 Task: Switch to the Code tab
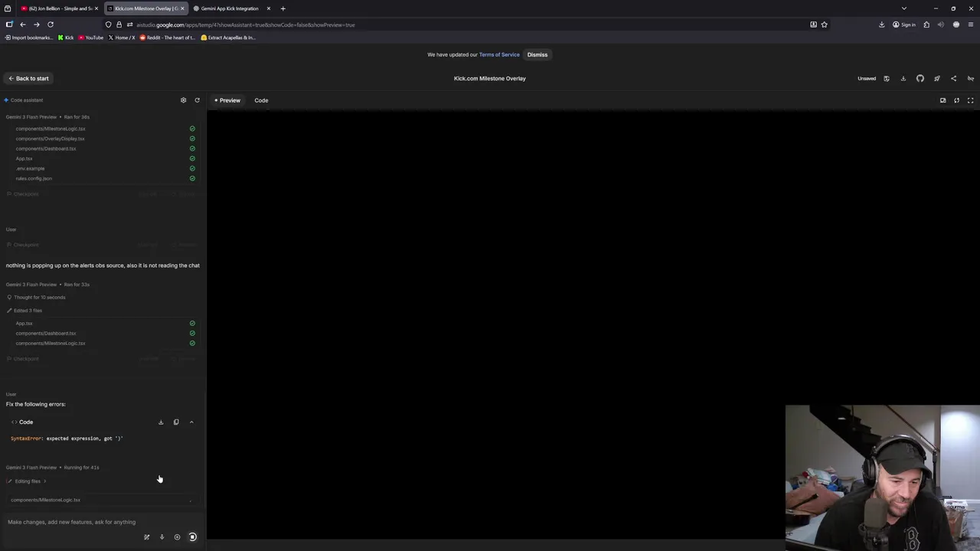coord(261,100)
